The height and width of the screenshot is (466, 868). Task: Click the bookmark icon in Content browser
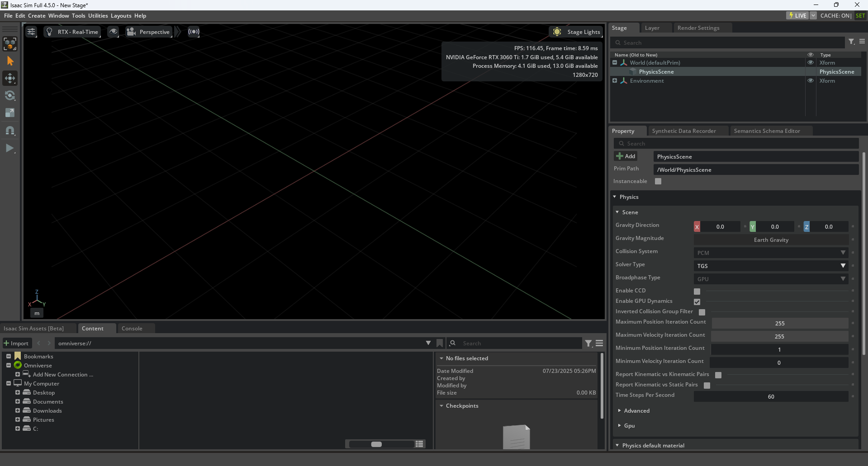[x=440, y=343]
